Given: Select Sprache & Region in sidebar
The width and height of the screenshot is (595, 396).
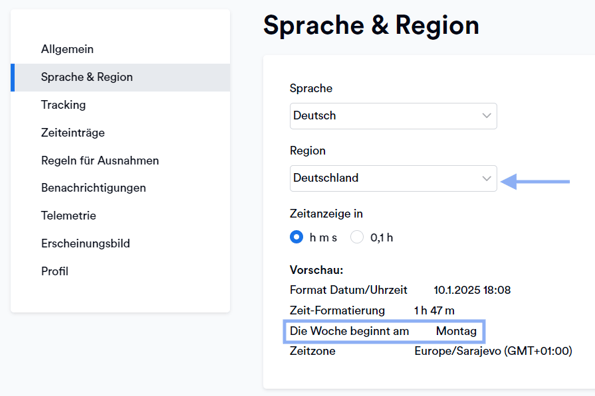Looking at the screenshot, I should tap(121, 77).
